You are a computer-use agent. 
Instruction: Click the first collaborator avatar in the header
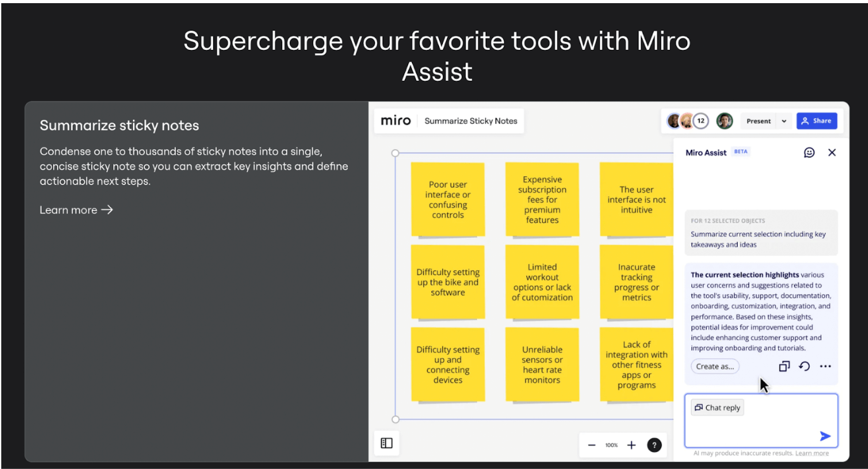tap(674, 120)
